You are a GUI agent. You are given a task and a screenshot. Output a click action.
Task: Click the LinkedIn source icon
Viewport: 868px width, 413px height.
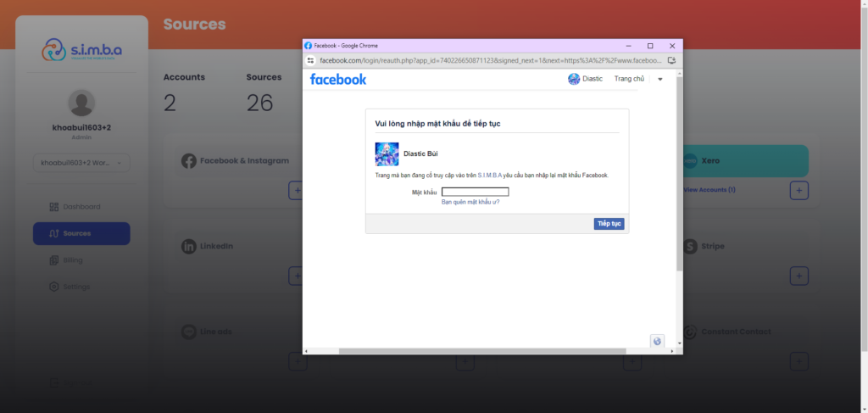pyautogui.click(x=188, y=246)
